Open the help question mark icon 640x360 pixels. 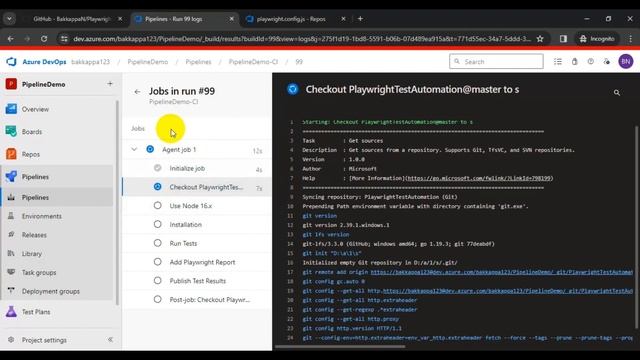591,62
